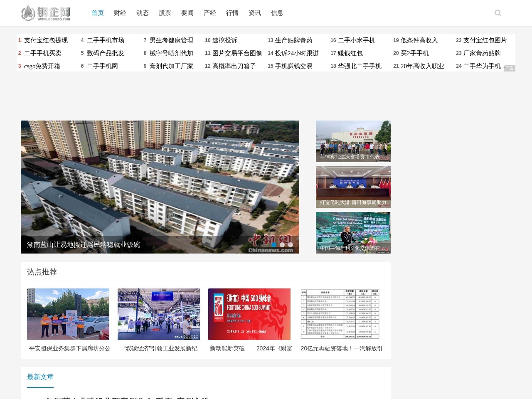532x399 pixels.
Task: Select the second carousel dot
Action: pos(282,245)
